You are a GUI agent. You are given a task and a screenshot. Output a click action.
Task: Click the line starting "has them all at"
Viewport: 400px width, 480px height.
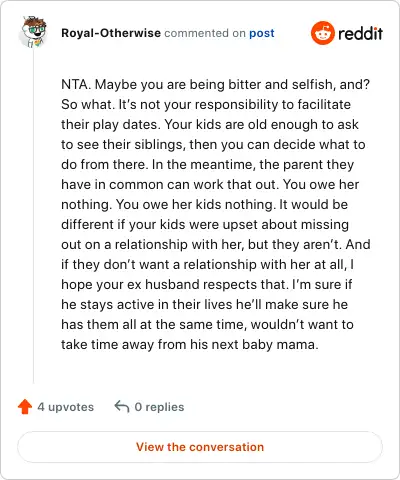tap(207, 325)
